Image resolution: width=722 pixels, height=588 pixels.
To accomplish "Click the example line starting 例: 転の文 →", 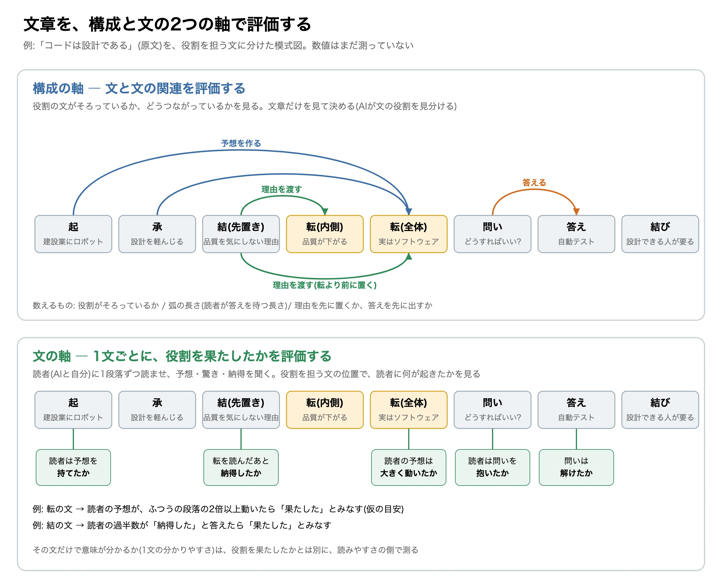I will (x=218, y=509).
